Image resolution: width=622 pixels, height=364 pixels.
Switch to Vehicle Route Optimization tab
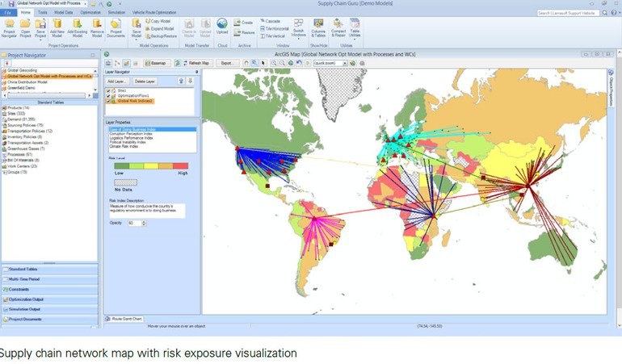tap(154, 13)
